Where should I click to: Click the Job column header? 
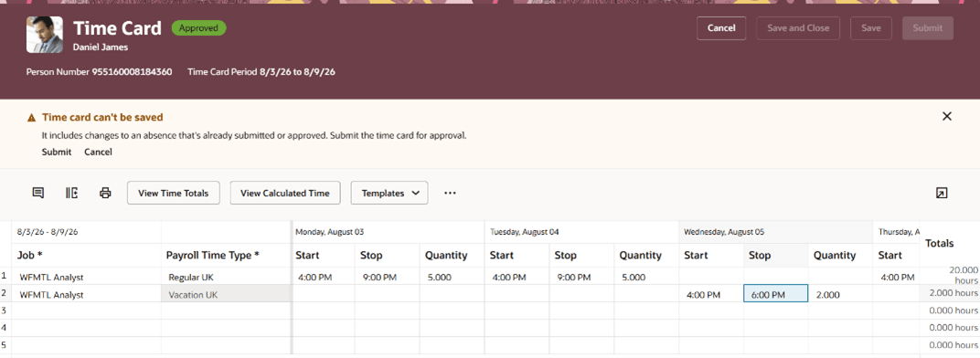coord(86,256)
